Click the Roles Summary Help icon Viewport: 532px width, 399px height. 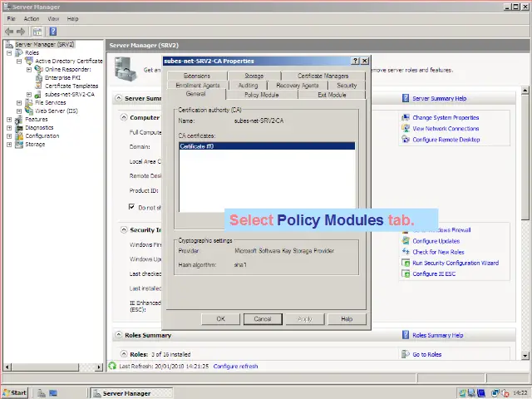point(406,335)
